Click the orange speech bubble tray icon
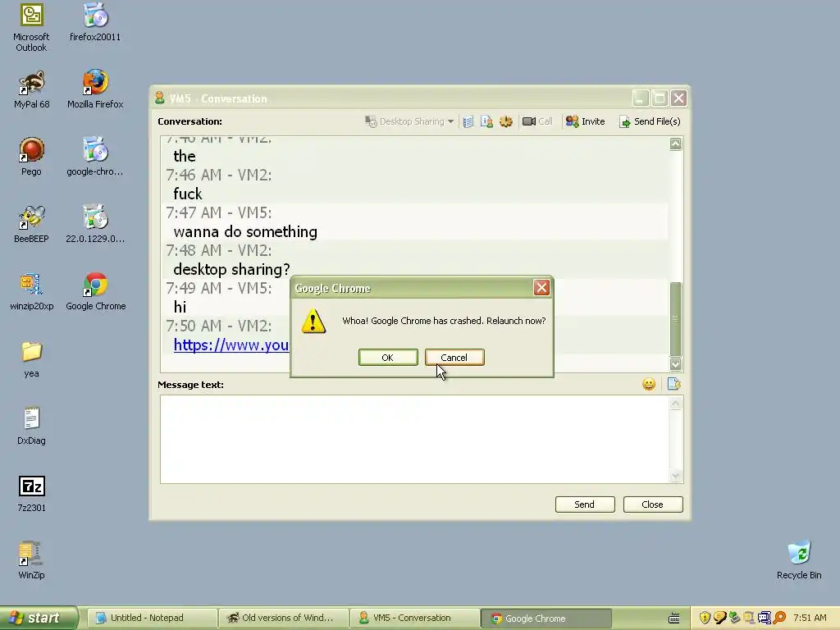 click(720, 618)
